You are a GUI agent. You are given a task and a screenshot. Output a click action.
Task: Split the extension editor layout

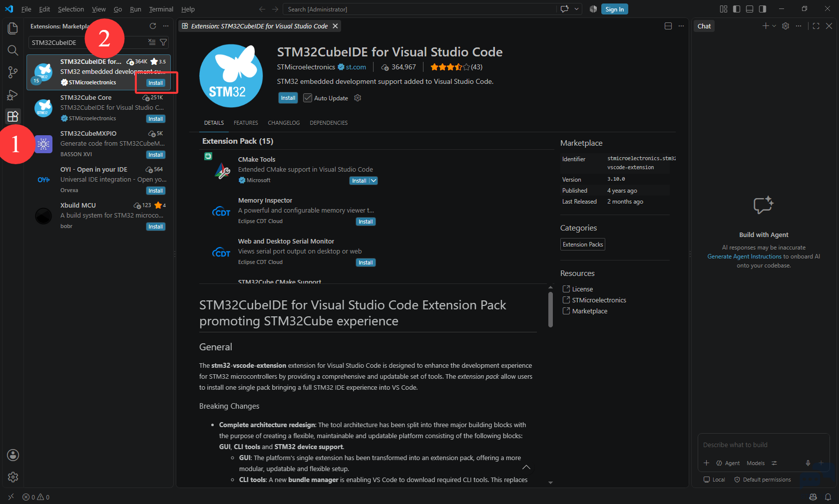click(x=668, y=26)
